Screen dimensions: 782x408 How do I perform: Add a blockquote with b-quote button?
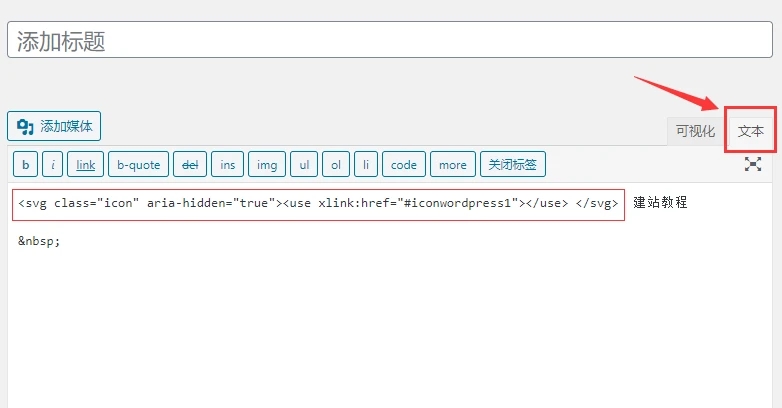click(x=138, y=164)
